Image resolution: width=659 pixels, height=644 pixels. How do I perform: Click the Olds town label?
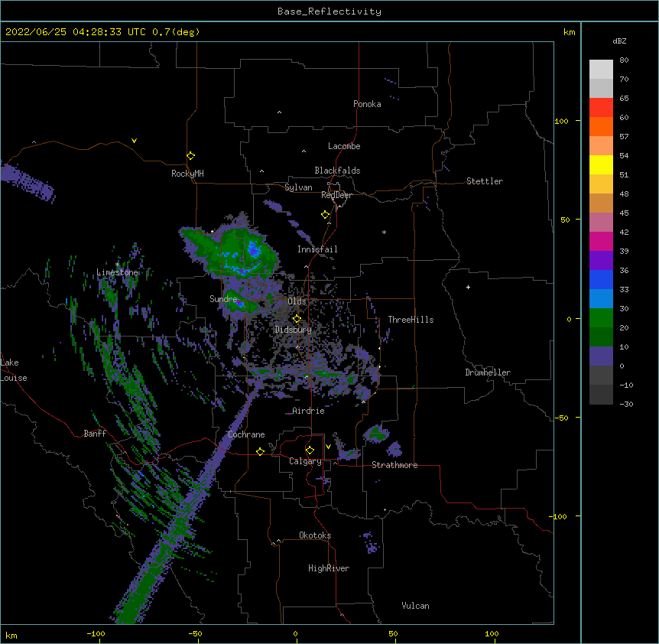(x=297, y=301)
